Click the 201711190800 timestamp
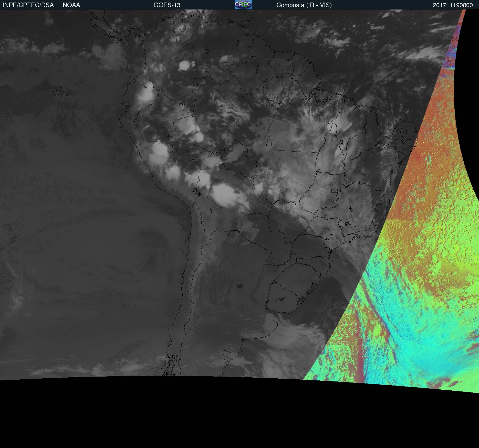This screenshot has height=448, width=479. (x=453, y=5)
